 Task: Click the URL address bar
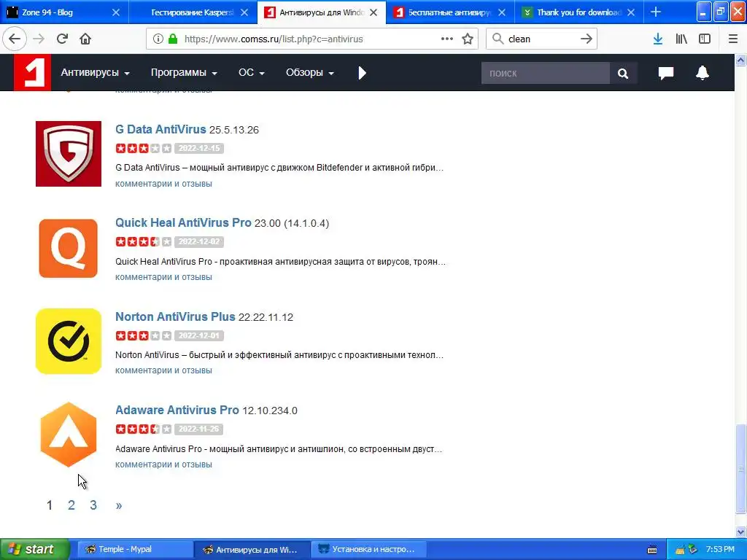click(312, 39)
